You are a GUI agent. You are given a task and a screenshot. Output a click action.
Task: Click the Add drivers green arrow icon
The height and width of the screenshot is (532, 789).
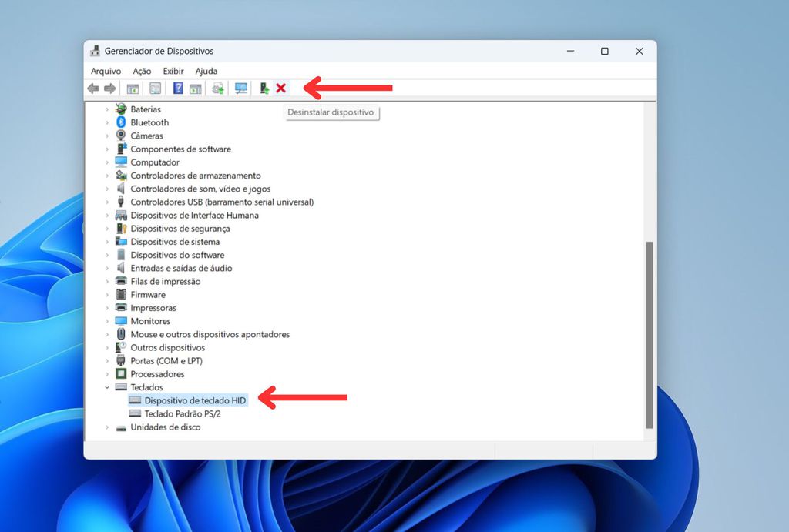(x=264, y=89)
